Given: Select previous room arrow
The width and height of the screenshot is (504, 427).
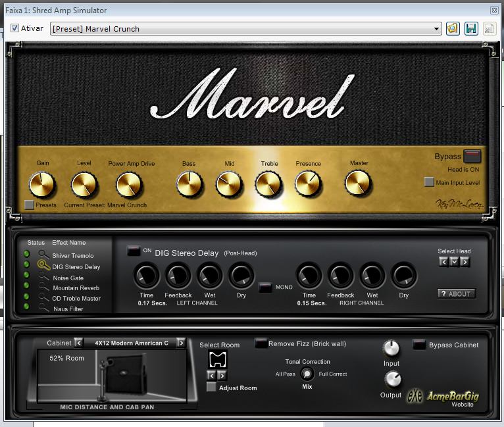Looking at the screenshot, I should click(x=211, y=375).
